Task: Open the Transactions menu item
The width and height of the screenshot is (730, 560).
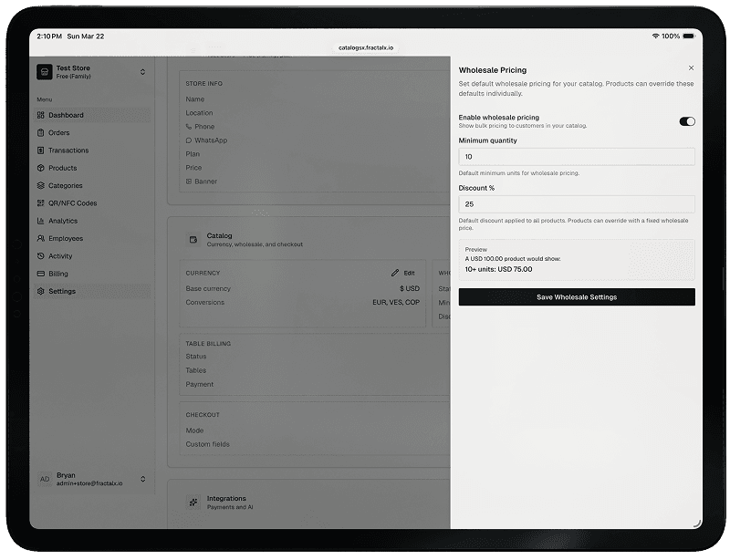Action: click(x=68, y=150)
